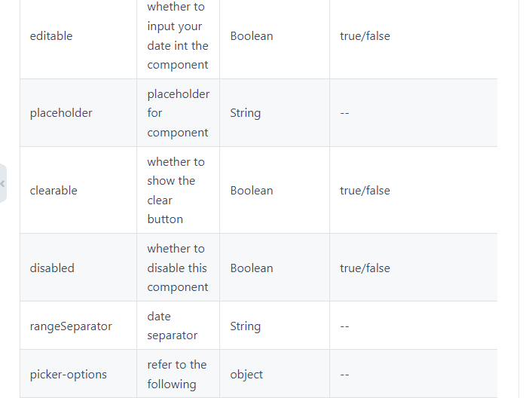Click the 'date separator' description cell
This screenshot has height=398, width=532.
click(x=173, y=326)
